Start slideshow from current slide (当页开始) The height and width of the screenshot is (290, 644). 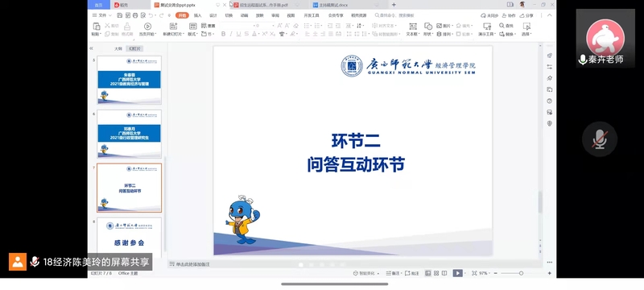point(147,29)
